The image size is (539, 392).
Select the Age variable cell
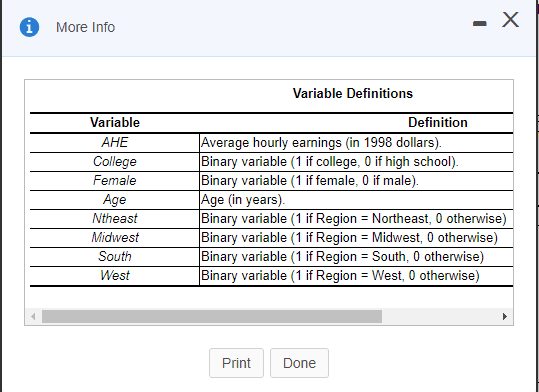pos(115,200)
